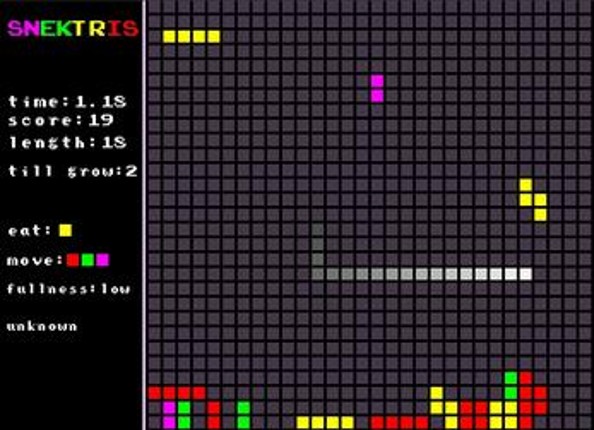The image size is (594, 430).
Task: Click the "fullness:low" status text
Action: (69, 289)
